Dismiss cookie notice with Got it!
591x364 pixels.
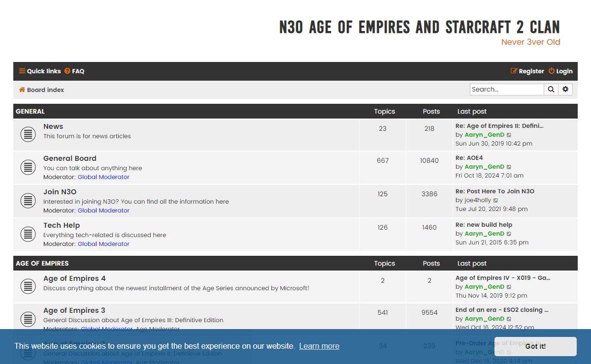coord(535,346)
